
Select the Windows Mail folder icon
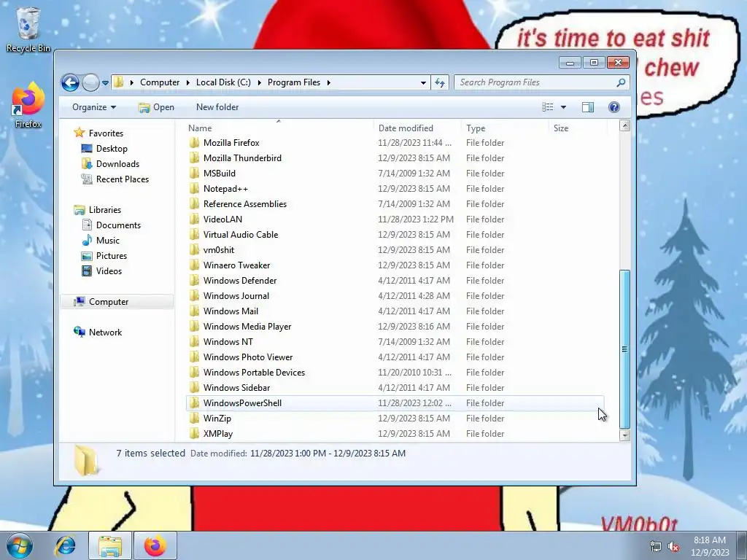[194, 311]
